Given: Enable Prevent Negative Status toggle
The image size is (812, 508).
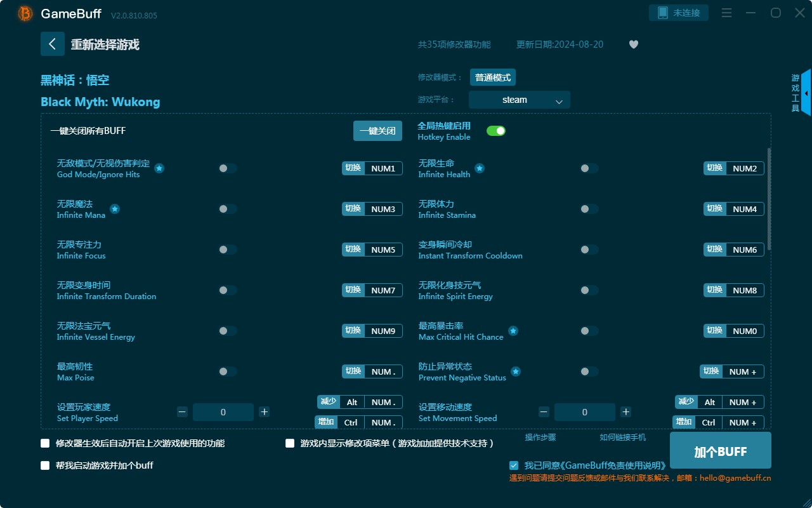Looking at the screenshot, I should click(589, 371).
